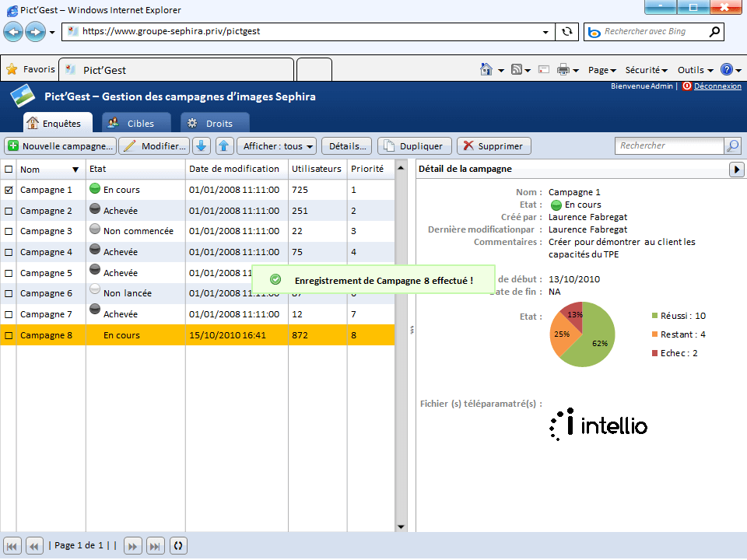This screenshot has width=747, height=560.
Task: Click the printer icon
Action: [563, 69]
